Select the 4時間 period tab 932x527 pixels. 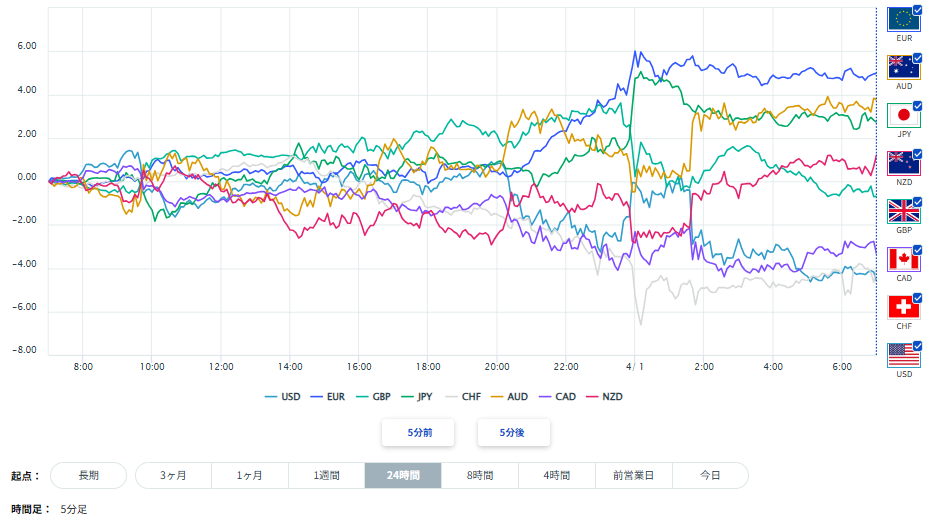(556, 475)
